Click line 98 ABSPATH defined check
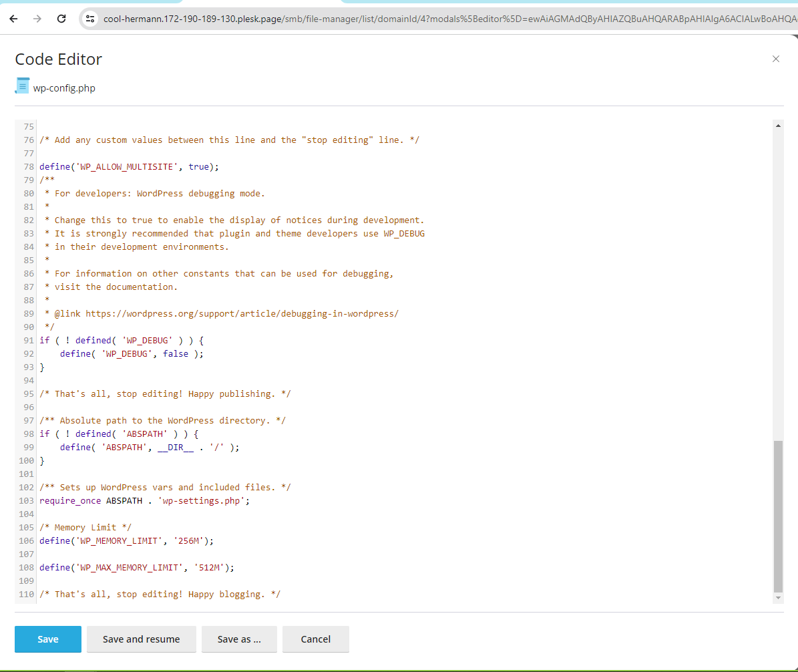Image resolution: width=798 pixels, height=672 pixels. (119, 434)
